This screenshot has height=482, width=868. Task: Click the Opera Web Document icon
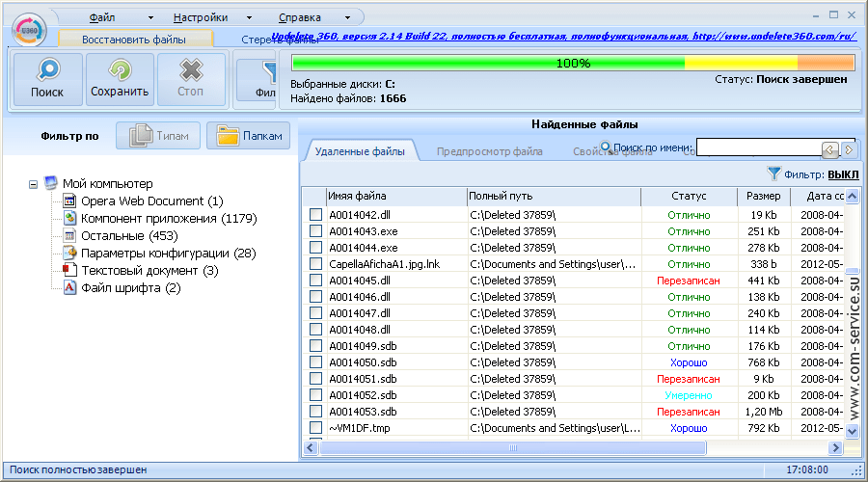[x=69, y=201]
